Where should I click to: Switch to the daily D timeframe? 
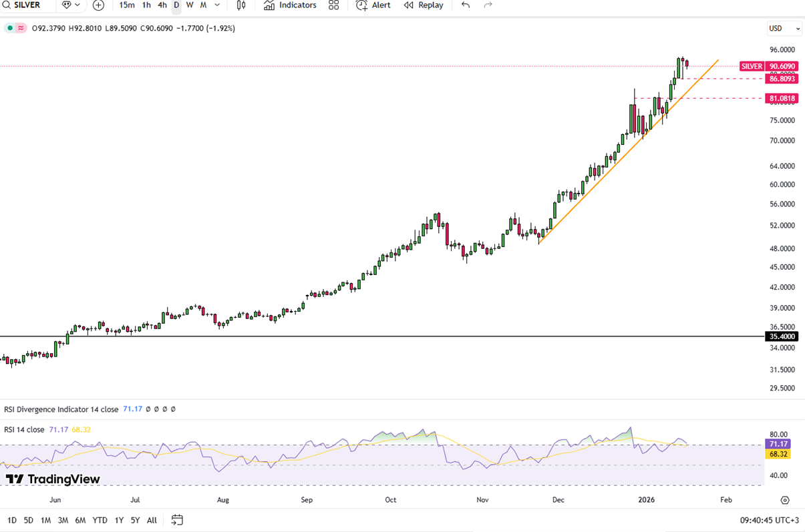click(x=176, y=5)
